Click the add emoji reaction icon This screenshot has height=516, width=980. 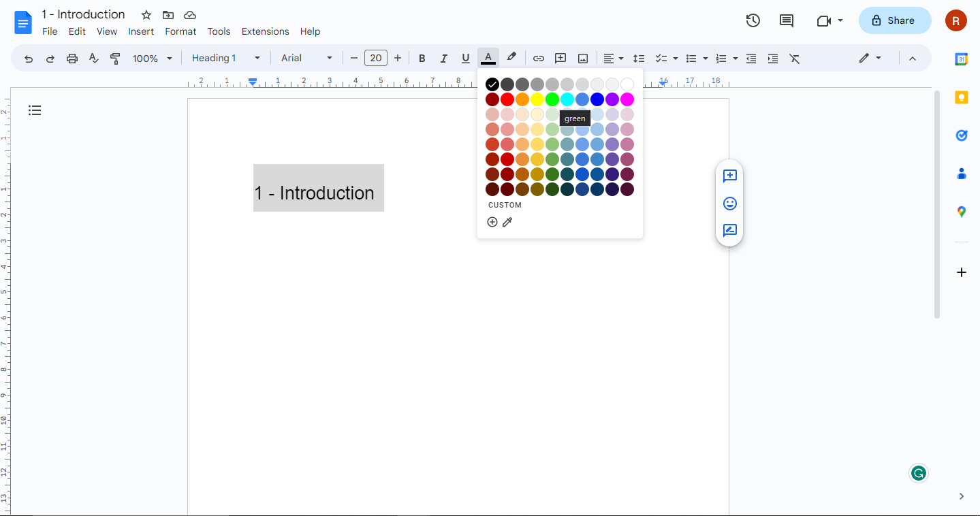point(730,204)
